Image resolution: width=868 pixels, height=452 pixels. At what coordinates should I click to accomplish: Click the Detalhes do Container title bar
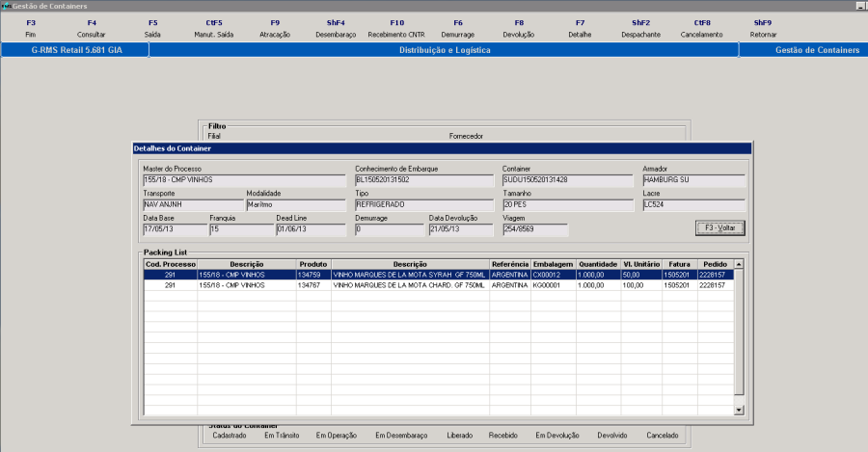tap(442, 148)
